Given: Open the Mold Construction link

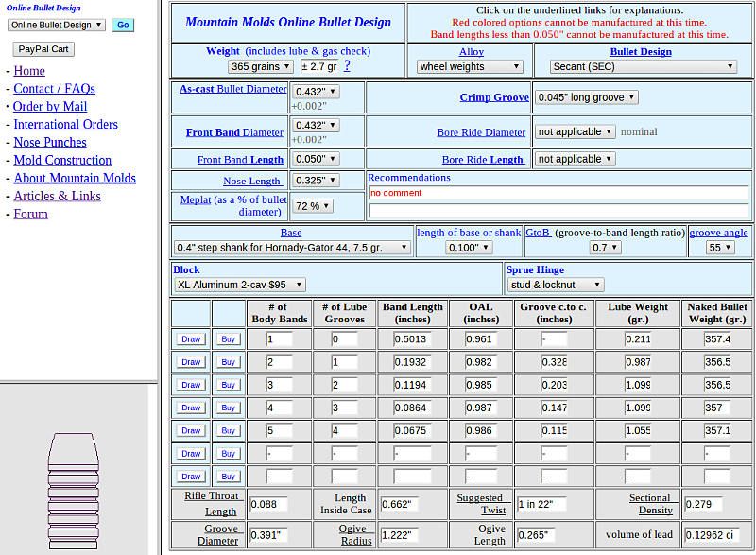Looking at the screenshot, I should tap(62, 160).
